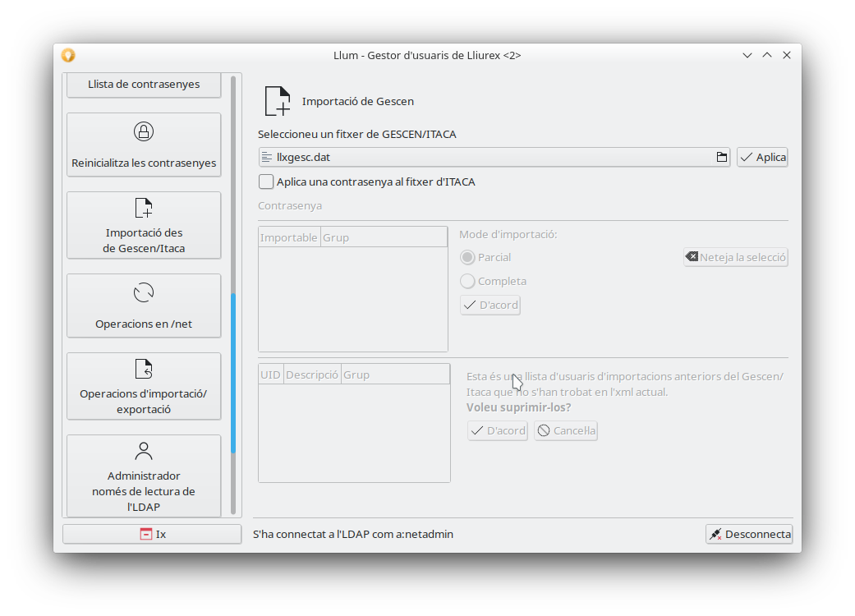Click the Desconnecta button
The height and width of the screenshot is (616, 855).
click(x=748, y=534)
